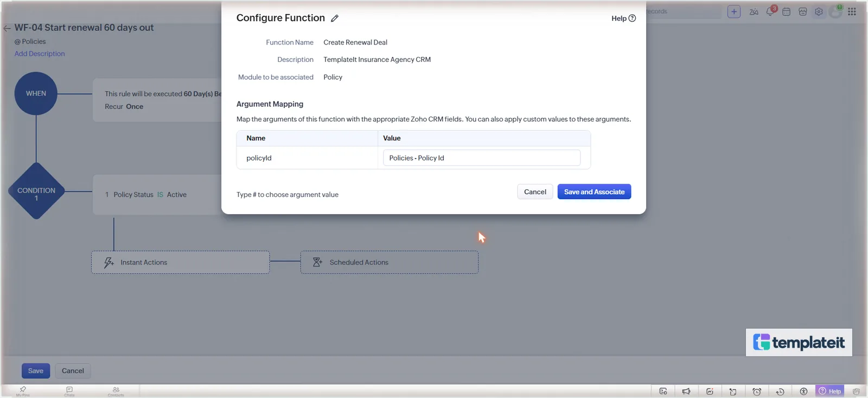Cancel the workflow rule editing

73,371
